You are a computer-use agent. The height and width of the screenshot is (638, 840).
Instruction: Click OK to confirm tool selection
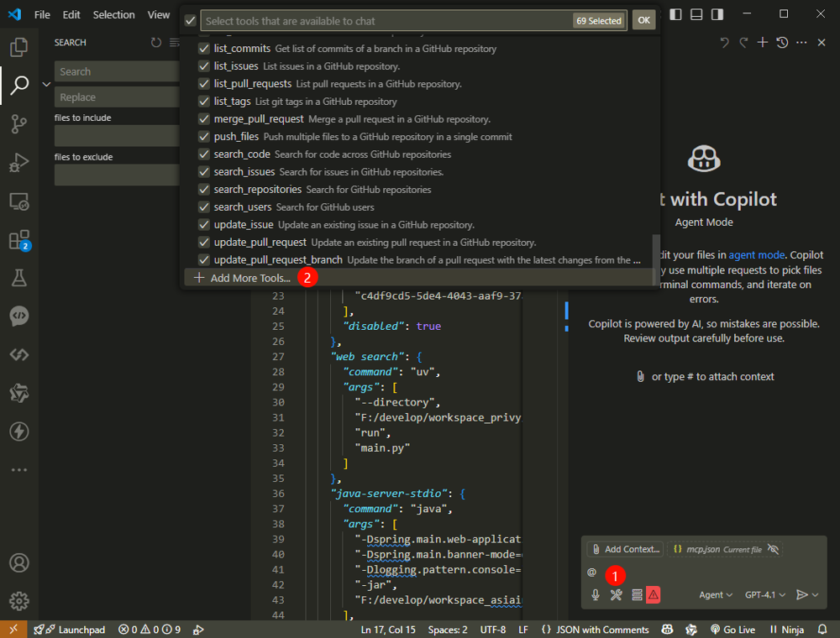tap(643, 20)
